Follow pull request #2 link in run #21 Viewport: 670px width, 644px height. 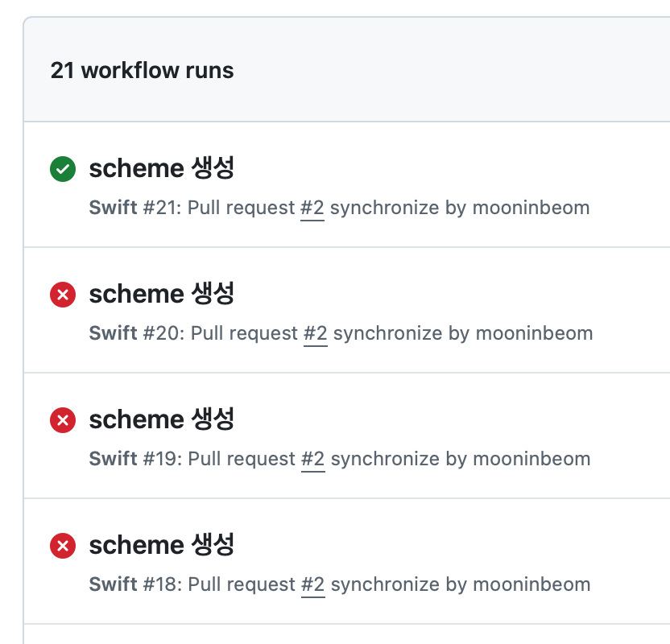pyautogui.click(x=312, y=208)
